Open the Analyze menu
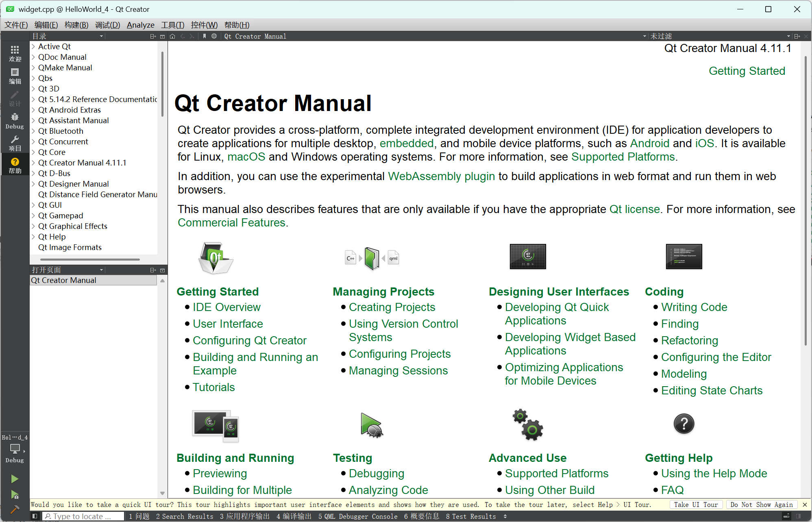Viewport: 812px width, 522px height. 140,25
